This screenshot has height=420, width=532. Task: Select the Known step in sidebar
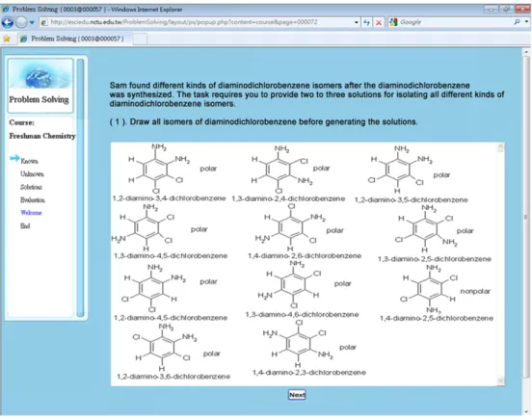pos(29,161)
